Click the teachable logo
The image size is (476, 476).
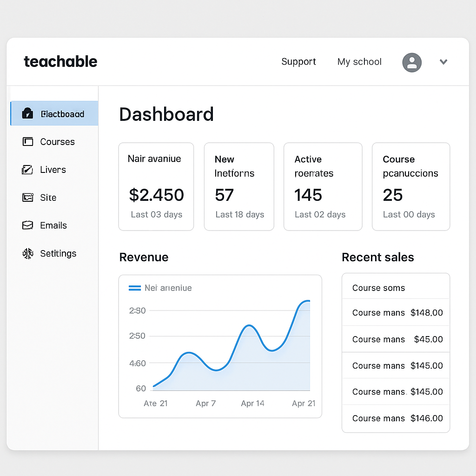coord(60,61)
